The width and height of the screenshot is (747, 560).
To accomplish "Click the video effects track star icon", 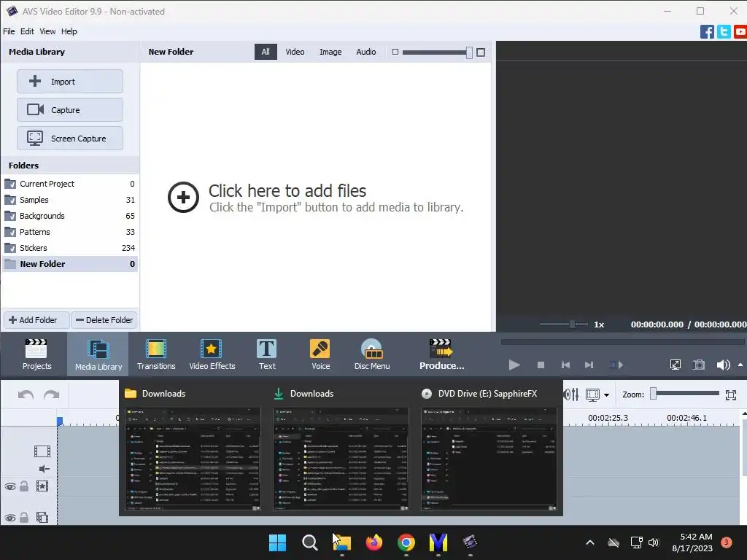I will point(42,486).
